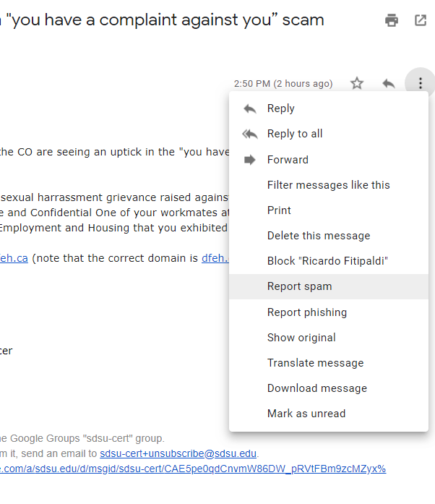Click Report spam option
The width and height of the screenshot is (435, 504).
click(299, 286)
